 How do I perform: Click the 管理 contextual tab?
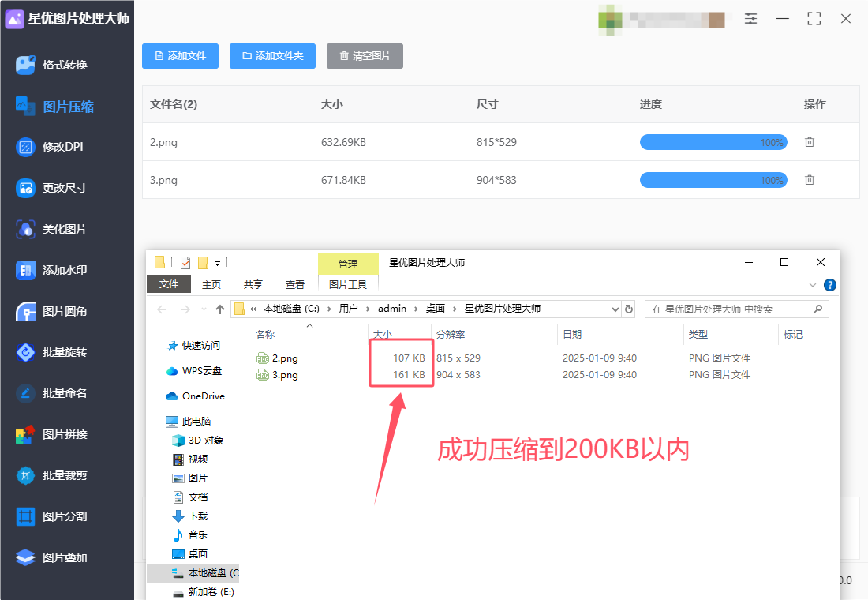point(348,264)
